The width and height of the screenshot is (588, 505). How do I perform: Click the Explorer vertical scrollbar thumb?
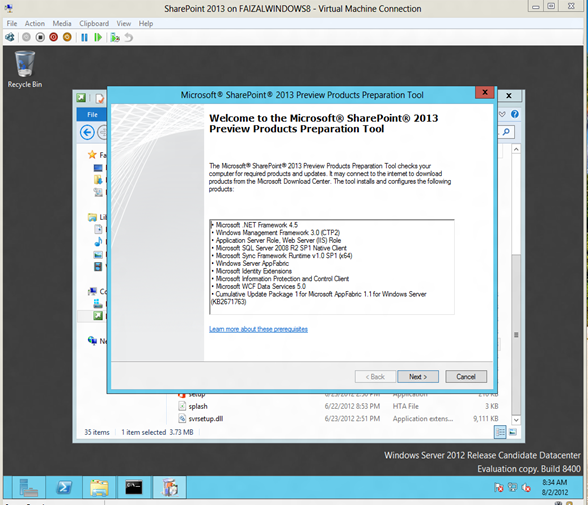(516, 334)
